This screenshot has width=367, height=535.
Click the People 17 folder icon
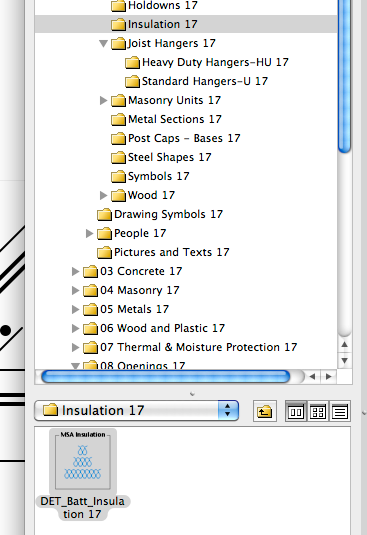pyautogui.click(x=104, y=233)
